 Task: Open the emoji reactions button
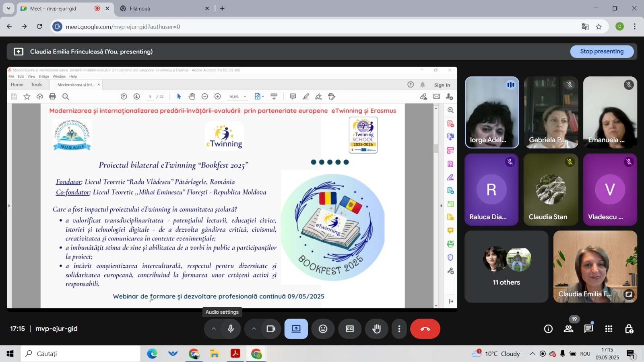click(x=323, y=329)
